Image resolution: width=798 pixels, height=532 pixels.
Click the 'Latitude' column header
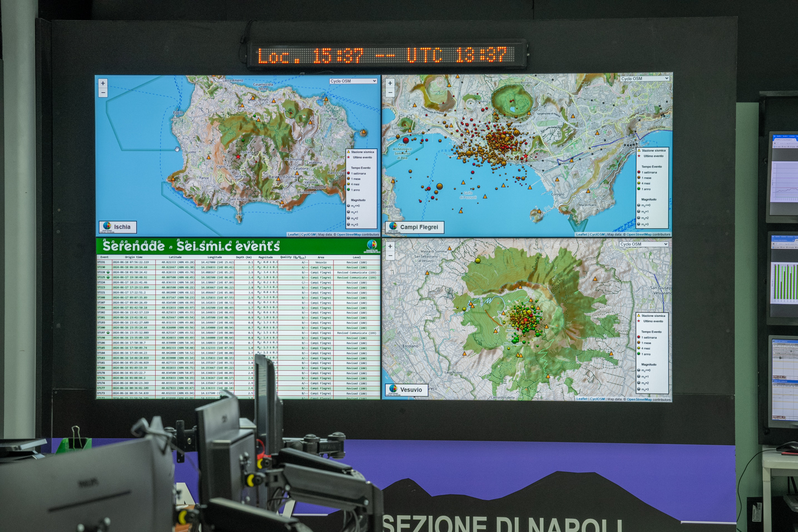click(x=175, y=257)
